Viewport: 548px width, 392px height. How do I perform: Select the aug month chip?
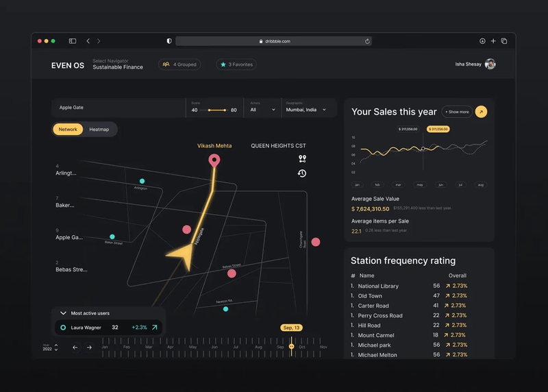coord(481,184)
